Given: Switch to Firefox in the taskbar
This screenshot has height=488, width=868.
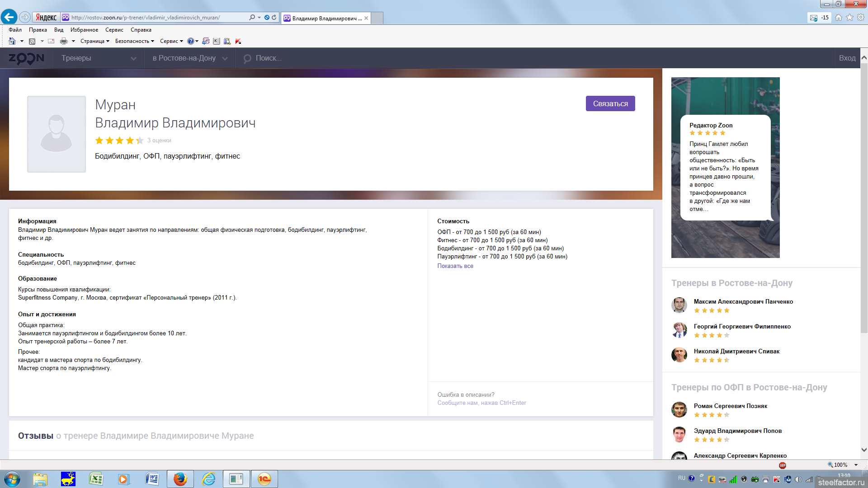Looking at the screenshot, I should pyautogui.click(x=180, y=479).
